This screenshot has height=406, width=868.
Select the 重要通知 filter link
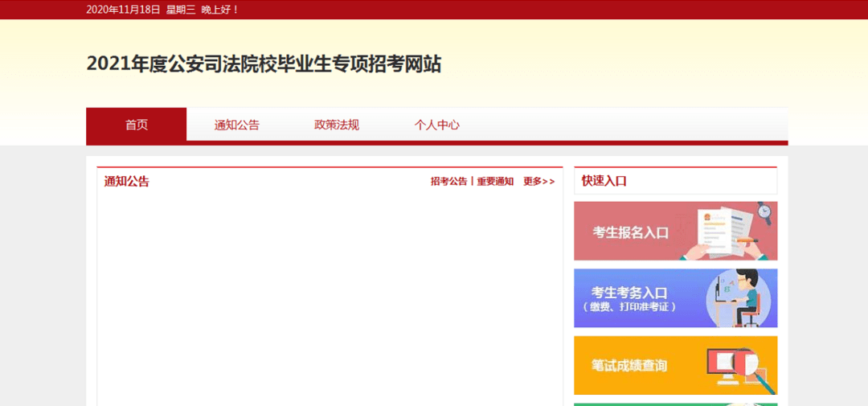(x=495, y=182)
